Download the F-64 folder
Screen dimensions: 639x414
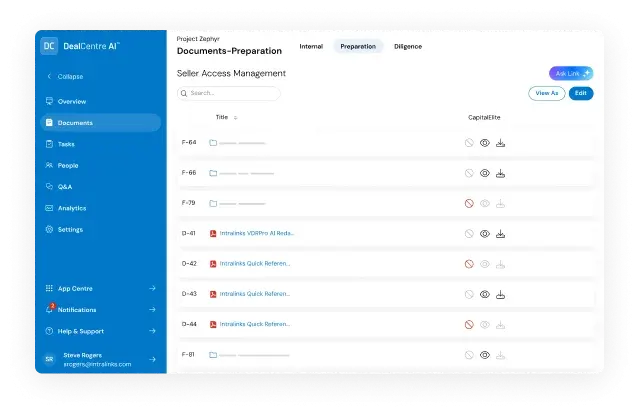tap(500, 143)
